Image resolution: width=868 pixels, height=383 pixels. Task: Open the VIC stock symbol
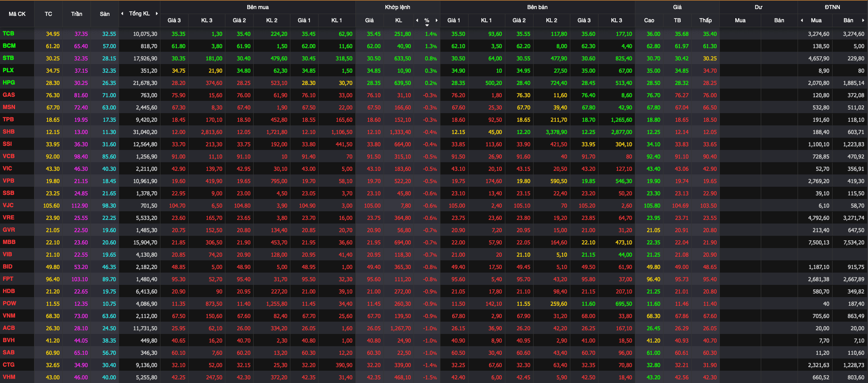pos(7,169)
